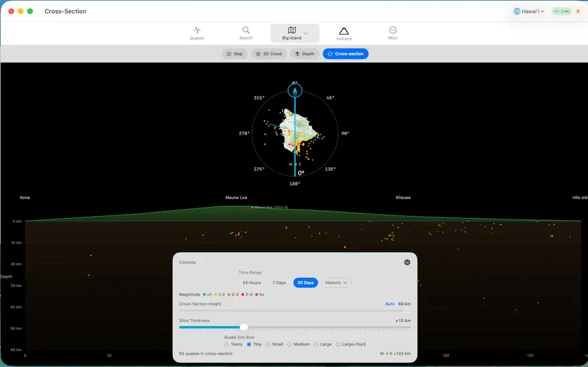Click the 225° compass label

[259, 169]
